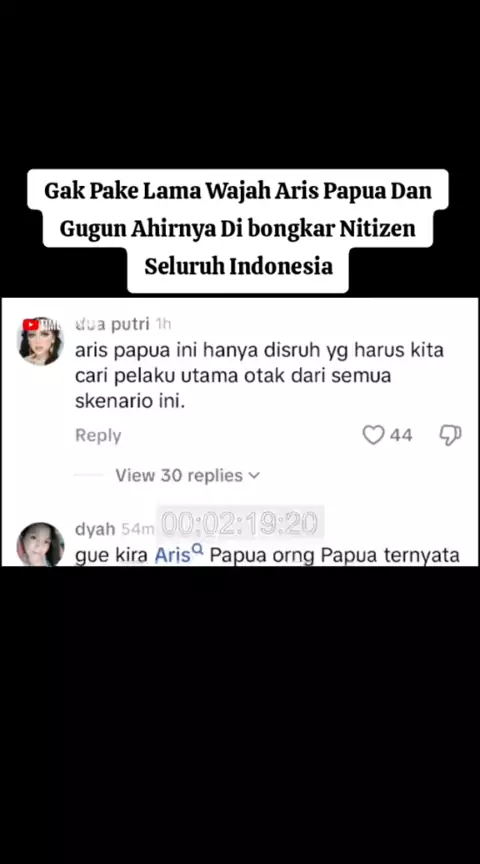Screen dimensions: 480x864
Task: Click the magnifier icon beside Aris
Action: point(198,549)
